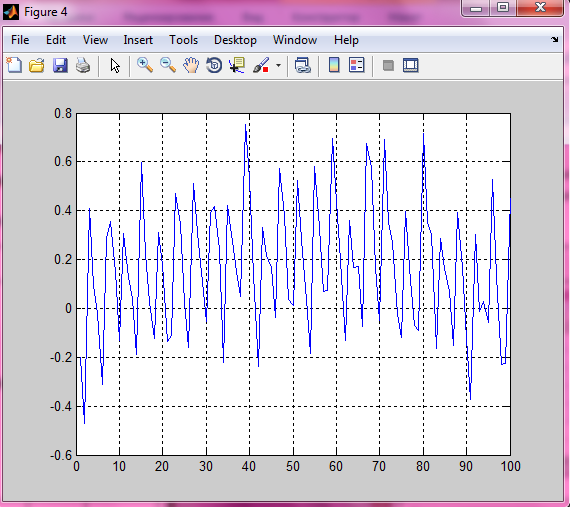Save the figure with the floppy disk icon
This screenshot has width=570, height=507.
coord(60,66)
